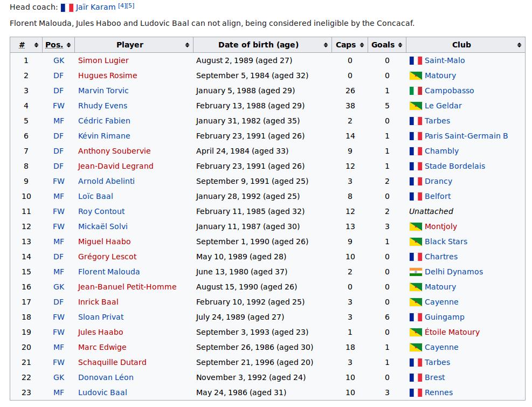Open the Florent Malouda player link
Viewport: 532px width, 407px height.
109,272
